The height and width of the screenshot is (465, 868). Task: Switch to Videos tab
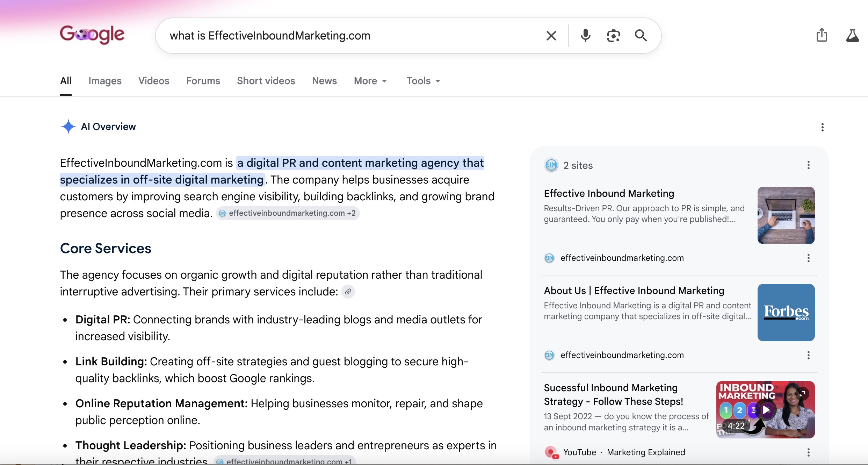154,81
